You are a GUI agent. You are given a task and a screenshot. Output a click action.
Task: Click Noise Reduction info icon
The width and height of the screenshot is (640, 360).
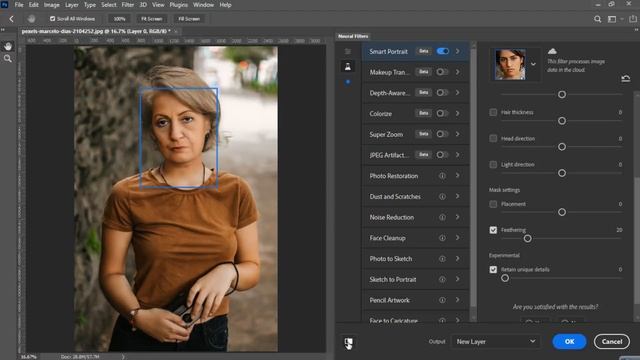(442, 218)
